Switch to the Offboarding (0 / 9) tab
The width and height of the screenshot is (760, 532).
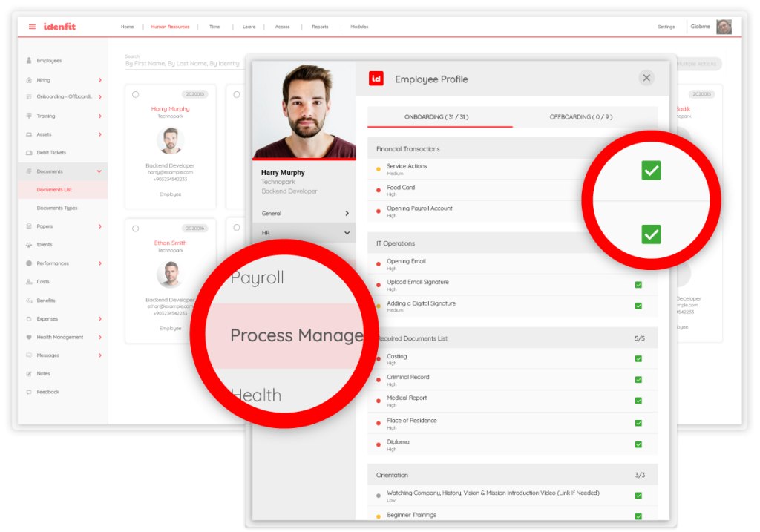(x=581, y=117)
